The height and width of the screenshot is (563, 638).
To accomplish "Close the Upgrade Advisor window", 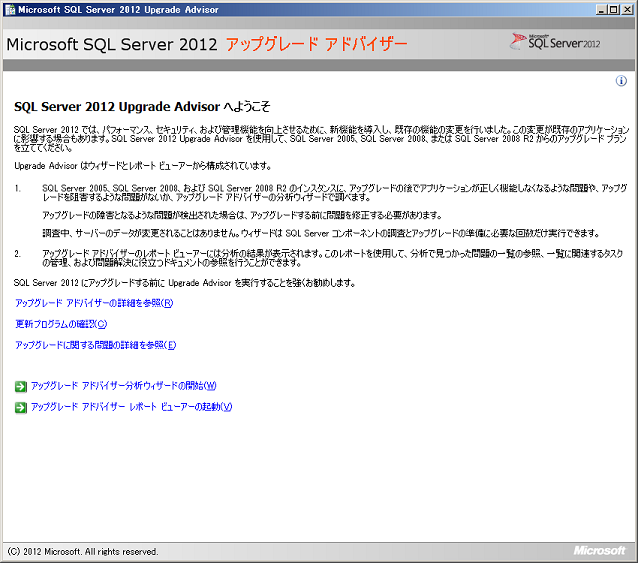I will pyautogui.click(x=628, y=9).
